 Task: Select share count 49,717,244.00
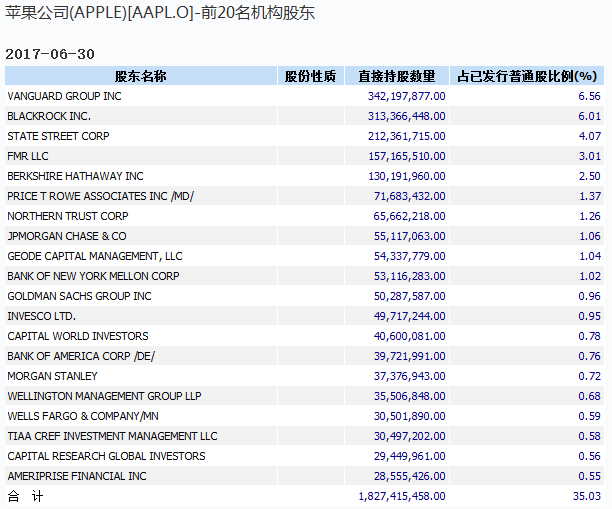tap(409, 316)
